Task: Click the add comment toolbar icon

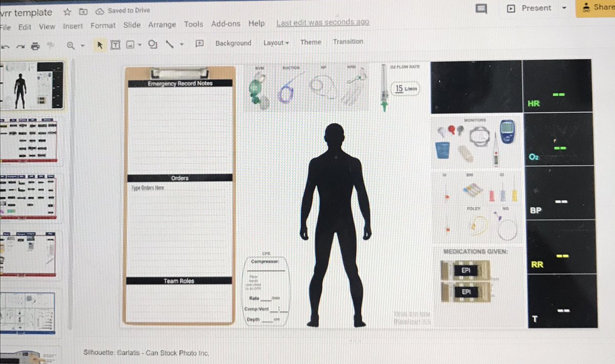Action: tap(200, 44)
